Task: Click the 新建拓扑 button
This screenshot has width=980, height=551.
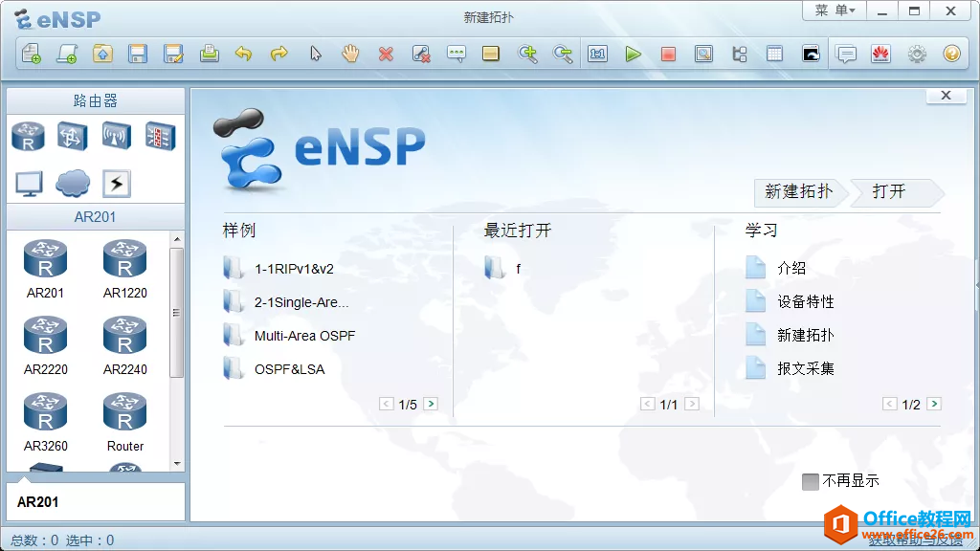Action: (799, 191)
